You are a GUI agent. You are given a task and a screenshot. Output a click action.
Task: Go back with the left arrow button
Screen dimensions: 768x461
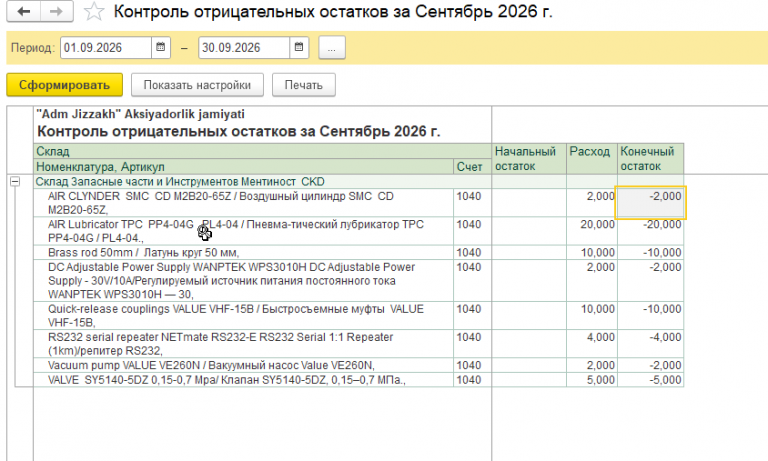[24, 11]
